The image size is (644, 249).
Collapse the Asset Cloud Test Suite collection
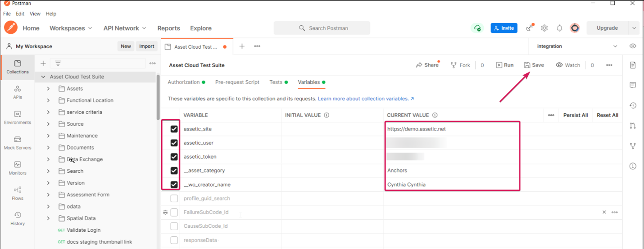coord(43,77)
